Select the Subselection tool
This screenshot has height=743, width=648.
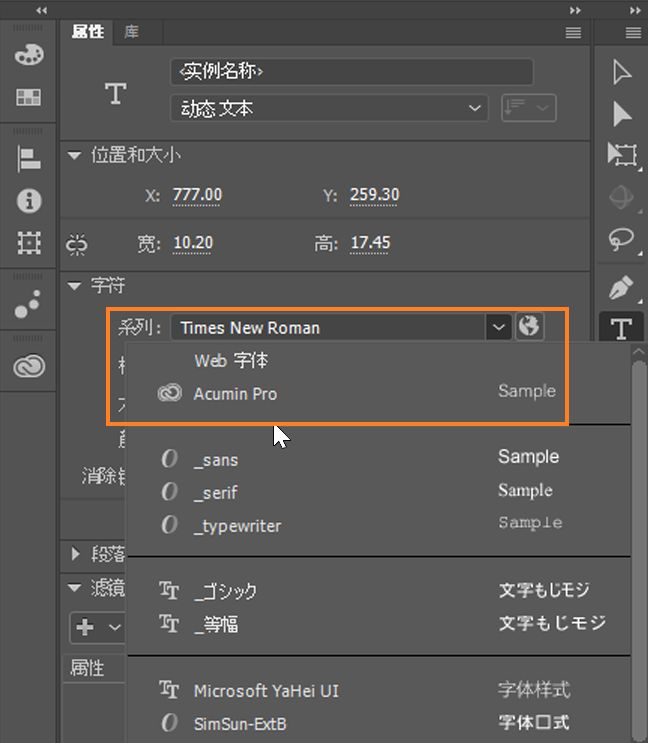[x=622, y=114]
